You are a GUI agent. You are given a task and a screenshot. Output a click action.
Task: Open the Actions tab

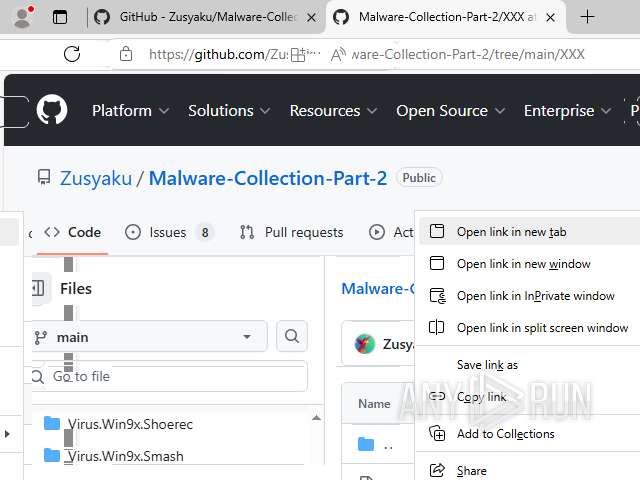pos(391,232)
